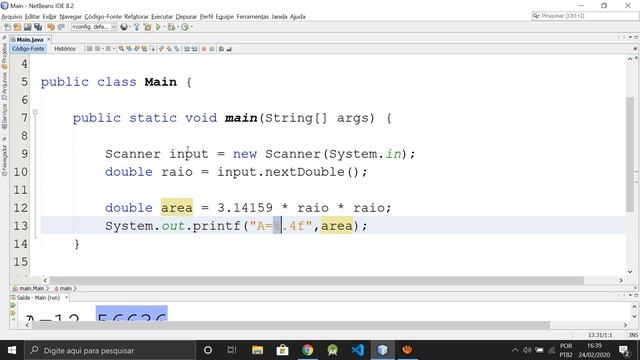Click the Profile Project clock icon
Screen dimensions: 640x360
(185, 27)
